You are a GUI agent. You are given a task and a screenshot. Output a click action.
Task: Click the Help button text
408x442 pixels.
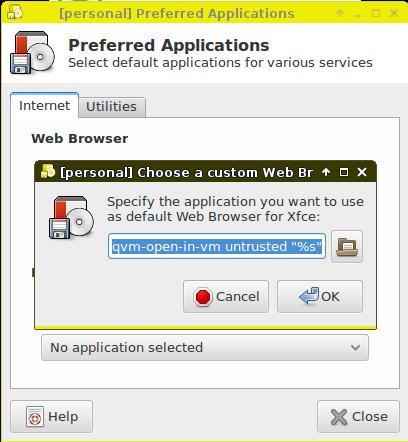click(x=63, y=417)
